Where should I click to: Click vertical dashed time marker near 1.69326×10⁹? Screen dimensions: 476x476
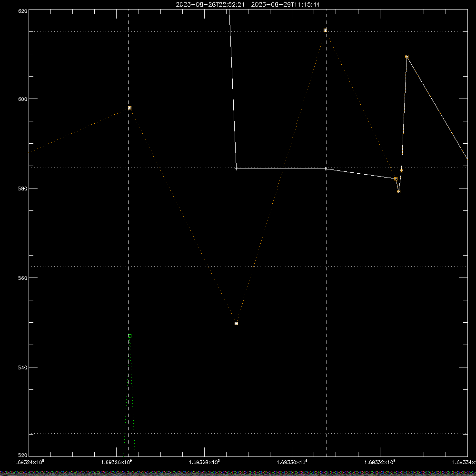pyautogui.click(x=128, y=233)
